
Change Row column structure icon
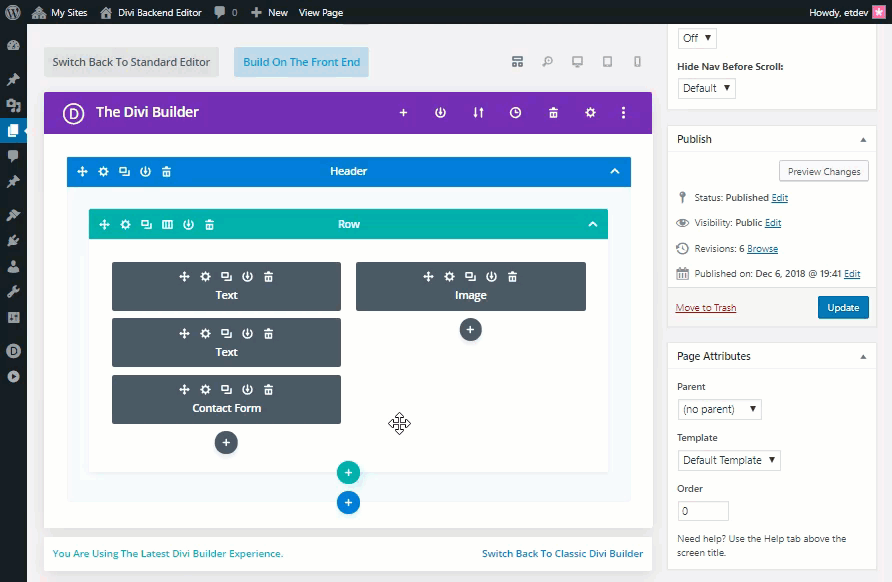[167, 225]
